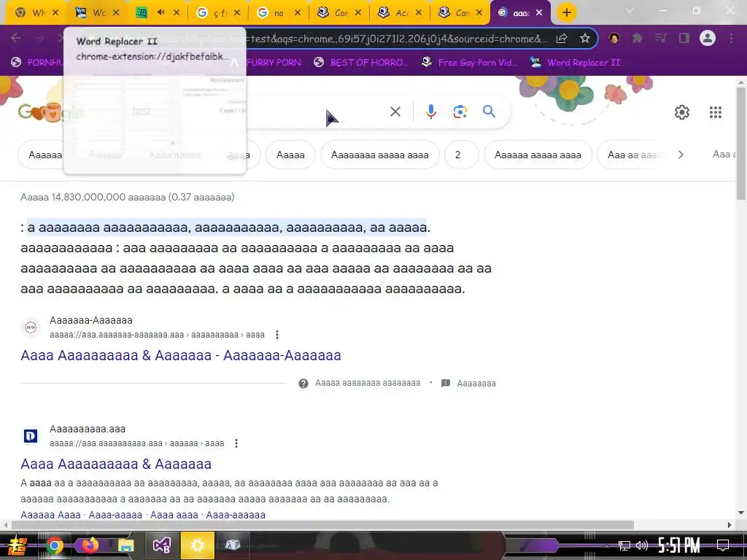Viewport: 747px width, 560px height.
Task: Select the Aaaaa filter chip
Action: pos(290,155)
